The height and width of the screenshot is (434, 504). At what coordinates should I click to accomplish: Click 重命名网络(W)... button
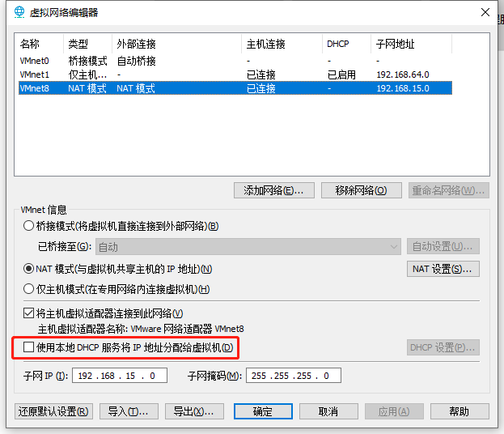tap(449, 190)
